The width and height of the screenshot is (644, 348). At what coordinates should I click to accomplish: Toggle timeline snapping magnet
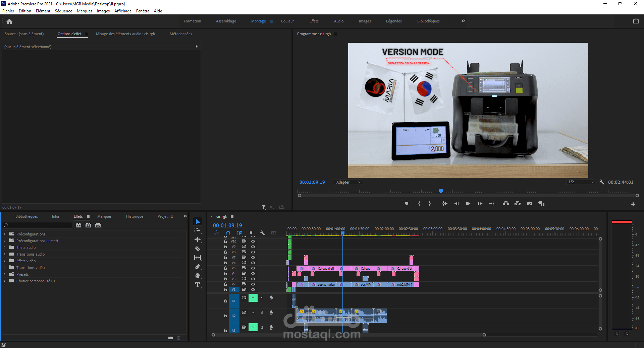click(228, 233)
